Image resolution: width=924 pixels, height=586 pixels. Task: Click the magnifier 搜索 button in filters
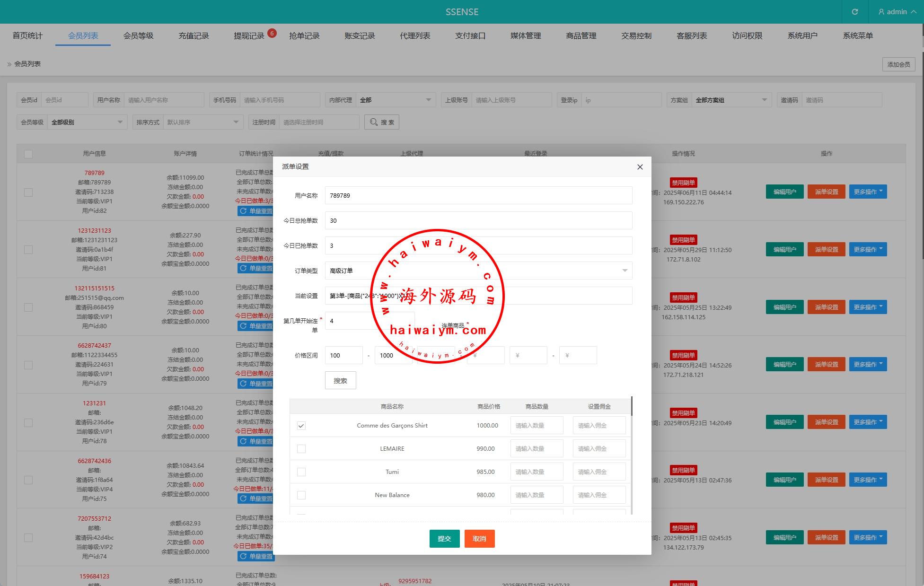click(x=381, y=122)
